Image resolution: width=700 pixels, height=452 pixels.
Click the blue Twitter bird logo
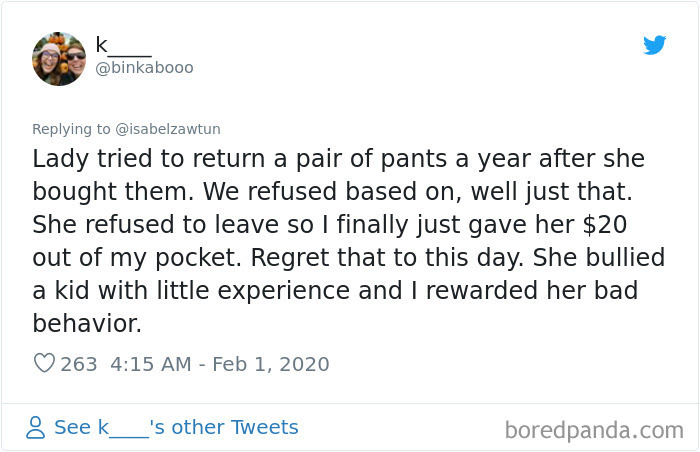pos(654,45)
